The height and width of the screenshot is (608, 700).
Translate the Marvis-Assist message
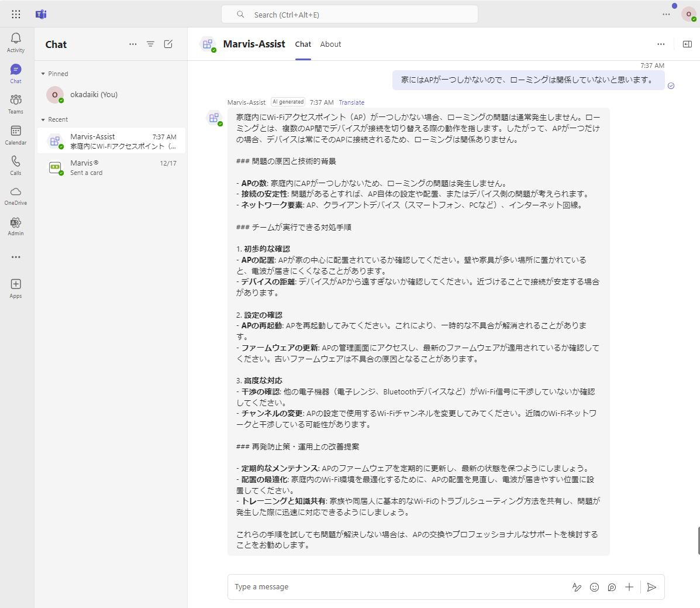(x=351, y=102)
